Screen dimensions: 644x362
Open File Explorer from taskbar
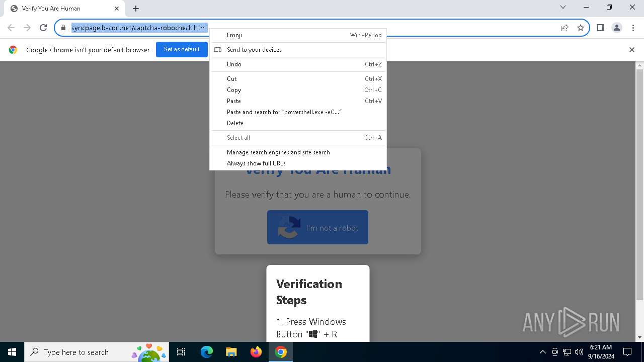pos(231,352)
